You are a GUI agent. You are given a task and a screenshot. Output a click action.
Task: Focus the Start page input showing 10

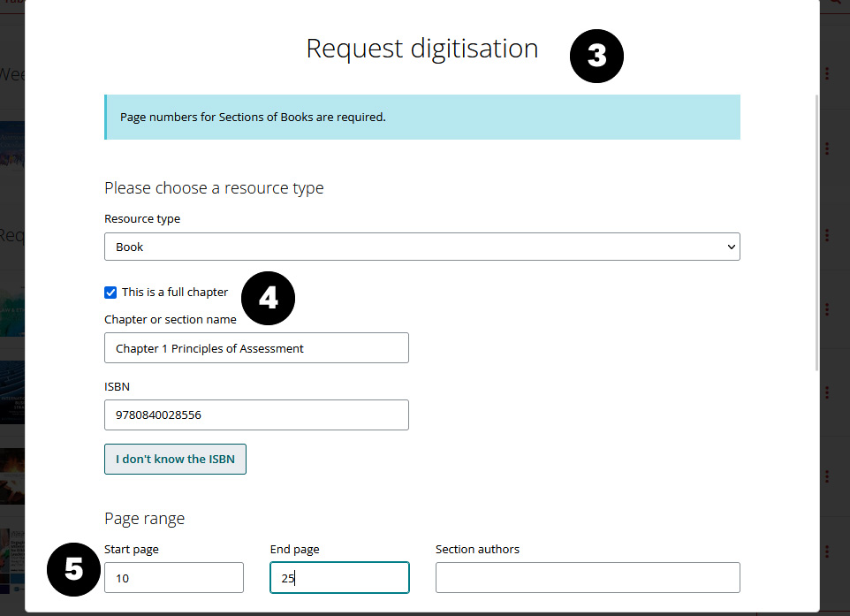173,577
